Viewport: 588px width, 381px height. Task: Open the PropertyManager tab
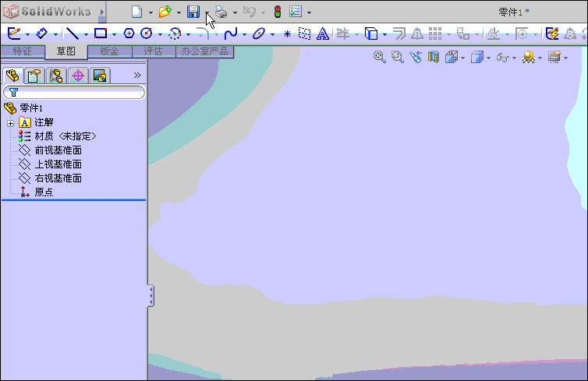34,76
